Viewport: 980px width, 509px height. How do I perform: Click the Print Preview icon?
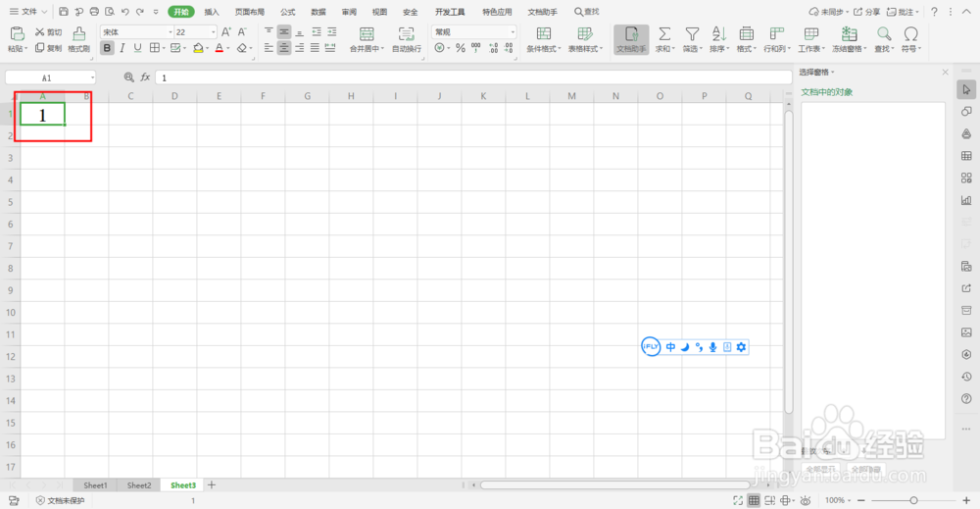click(x=110, y=11)
